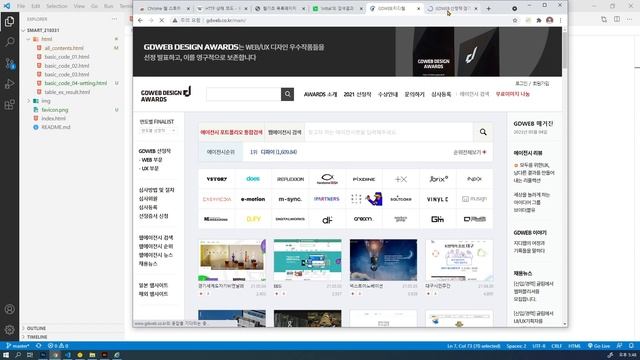Open the Accounts icon in VS Code

click(9, 309)
